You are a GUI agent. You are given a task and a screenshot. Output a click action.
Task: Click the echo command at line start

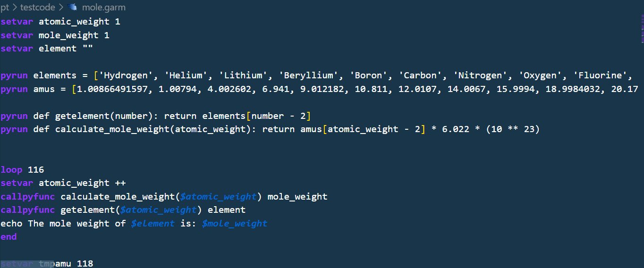[x=11, y=223]
